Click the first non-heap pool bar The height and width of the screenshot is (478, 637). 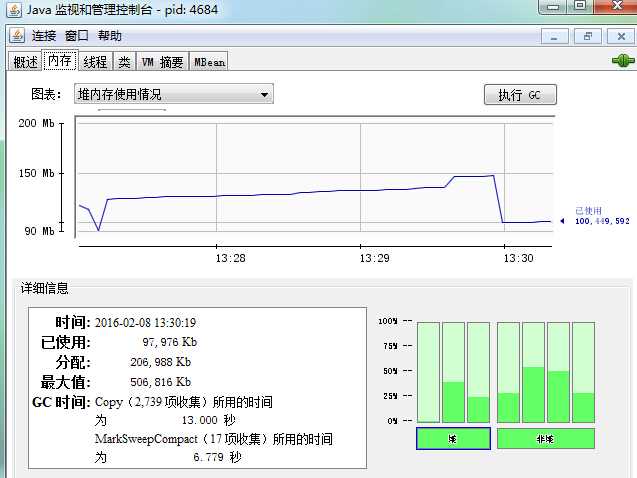[508, 372]
